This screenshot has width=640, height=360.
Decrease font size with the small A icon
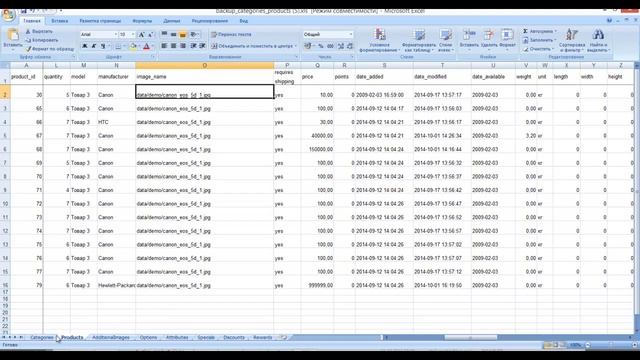[150, 35]
